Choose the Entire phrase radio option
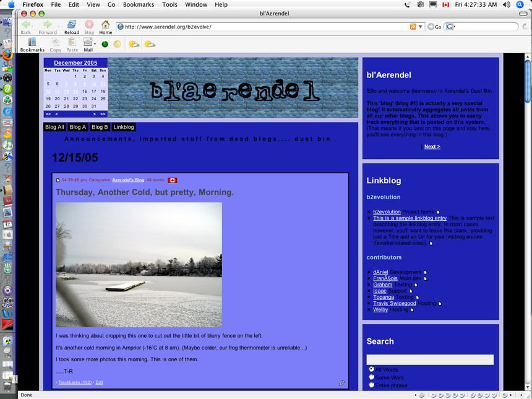The image size is (532, 399). [x=372, y=385]
